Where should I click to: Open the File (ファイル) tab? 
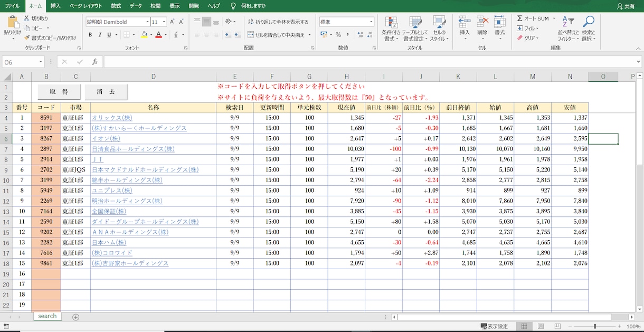click(13, 6)
